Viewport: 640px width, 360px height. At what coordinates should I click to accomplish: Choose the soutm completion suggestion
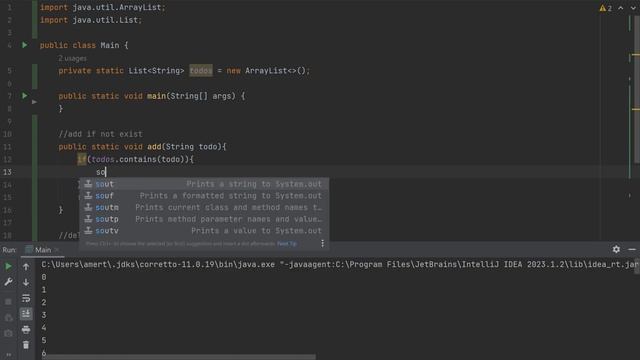(x=204, y=207)
